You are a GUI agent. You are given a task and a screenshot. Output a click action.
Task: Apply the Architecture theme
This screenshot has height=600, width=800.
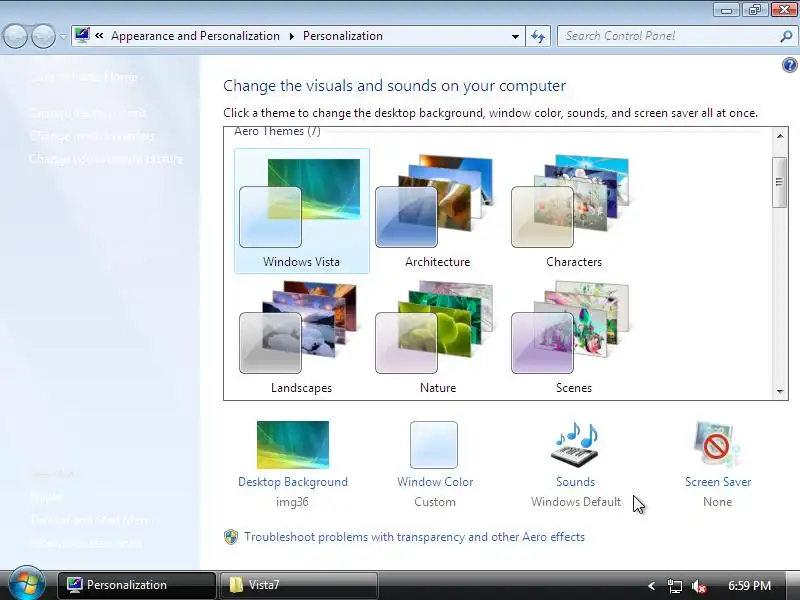437,211
